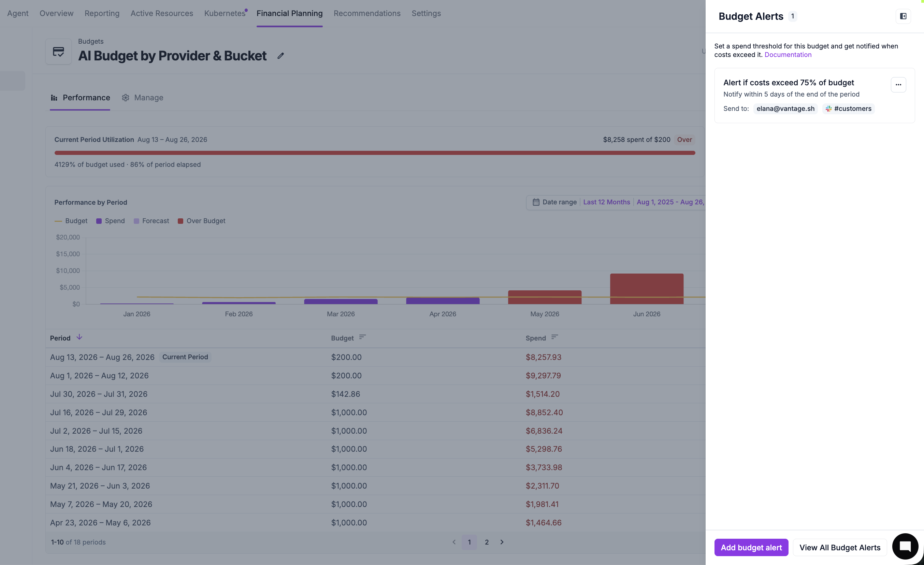924x565 pixels.
Task: Open the chat support bubble
Action: pos(905,546)
